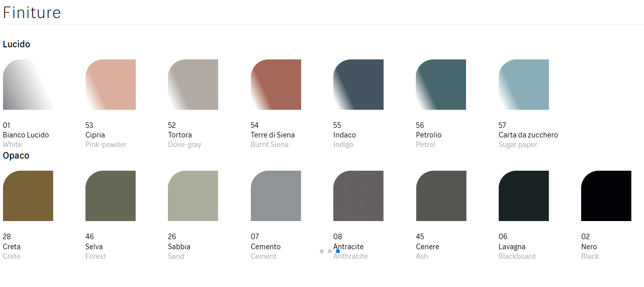644x287 pixels.
Task: Click the Cemento cement gray swatch
Action: [x=276, y=196]
